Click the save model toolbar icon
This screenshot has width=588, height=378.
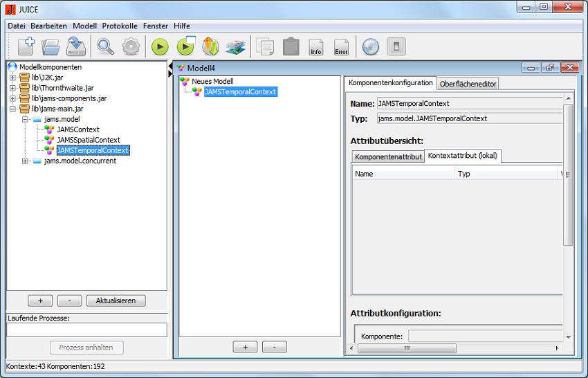[x=75, y=46]
